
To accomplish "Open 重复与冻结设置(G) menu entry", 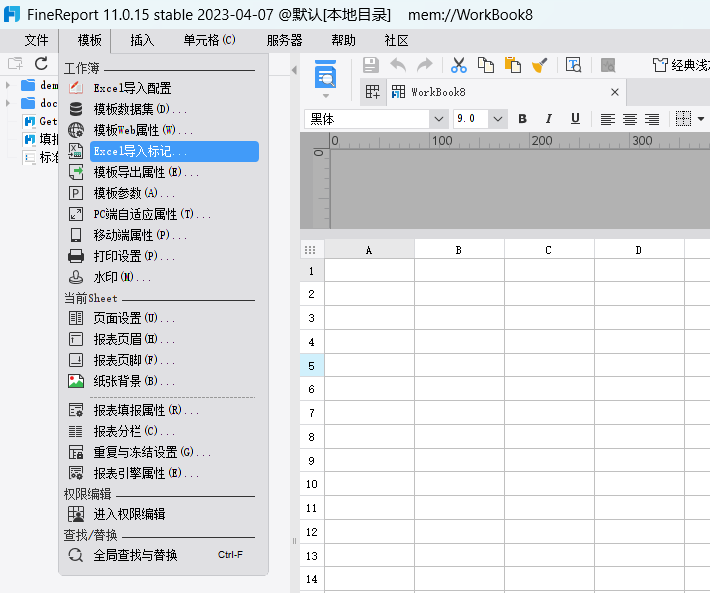I will 163,452.
